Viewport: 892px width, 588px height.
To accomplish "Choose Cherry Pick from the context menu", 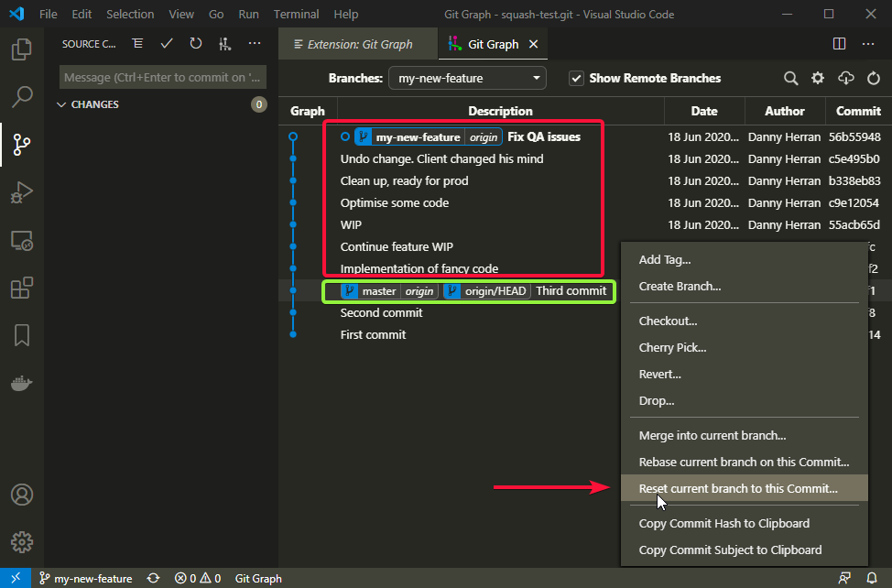I will [x=671, y=347].
